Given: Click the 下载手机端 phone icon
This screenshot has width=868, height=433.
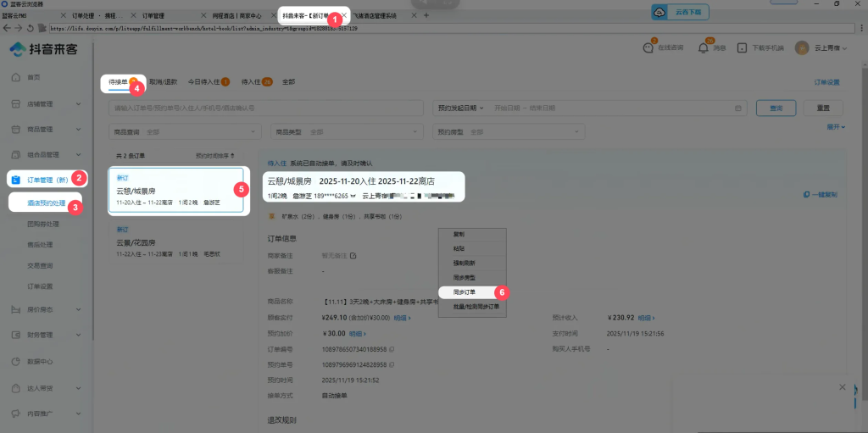Looking at the screenshot, I should [x=742, y=48].
